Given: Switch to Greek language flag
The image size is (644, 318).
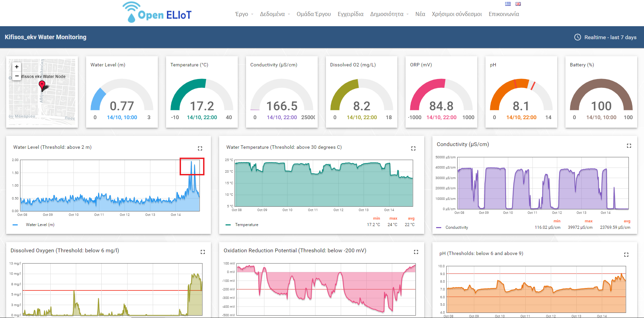Looking at the screenshot, I should (508, 4).
